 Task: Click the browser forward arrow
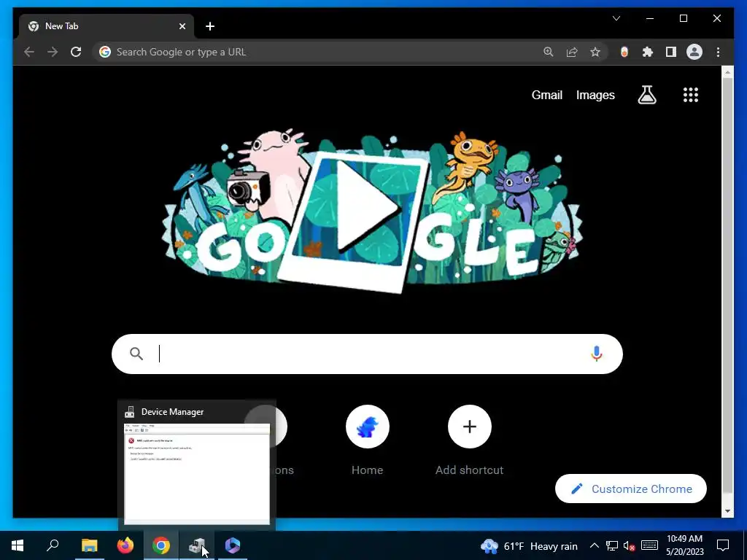point(53,52)
